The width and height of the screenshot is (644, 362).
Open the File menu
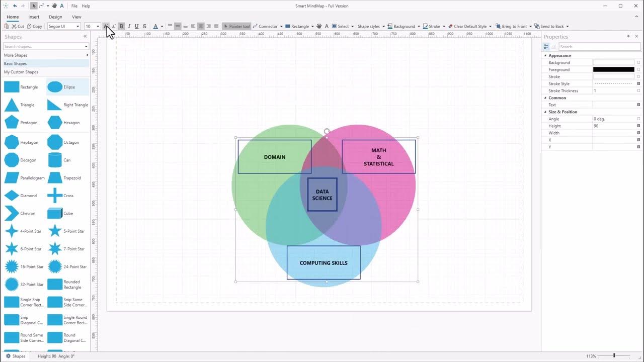(74, 6)
